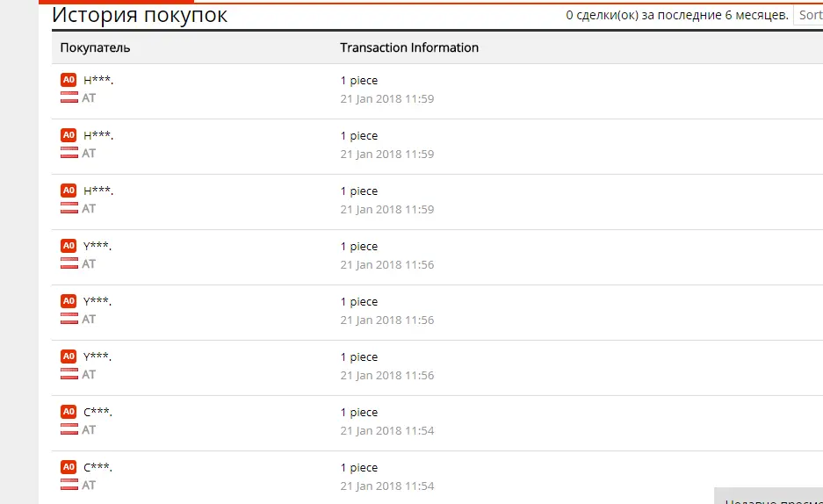Click the 1 piece text in the topmost row

point(359,80)
